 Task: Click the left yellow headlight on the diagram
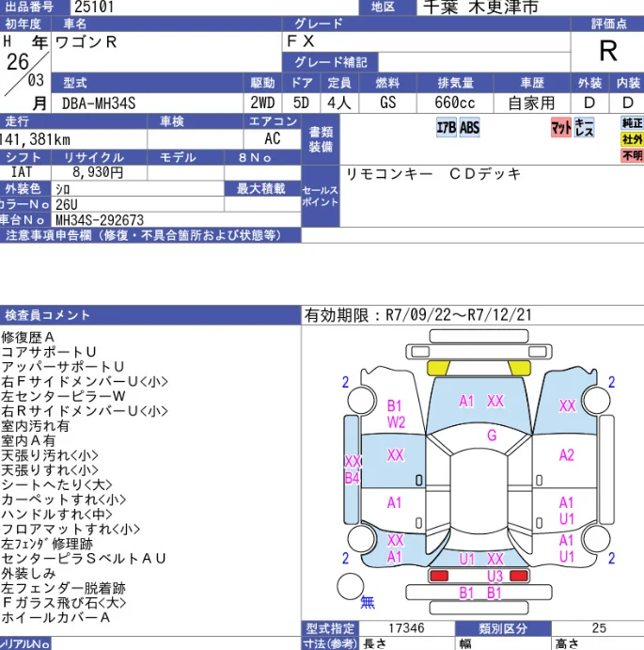pos(438,369)
